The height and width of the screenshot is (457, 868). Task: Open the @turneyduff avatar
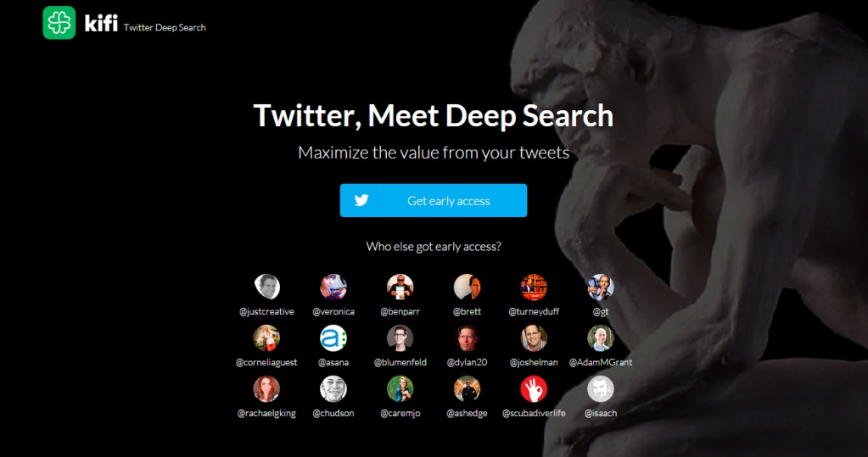(534, 287)
